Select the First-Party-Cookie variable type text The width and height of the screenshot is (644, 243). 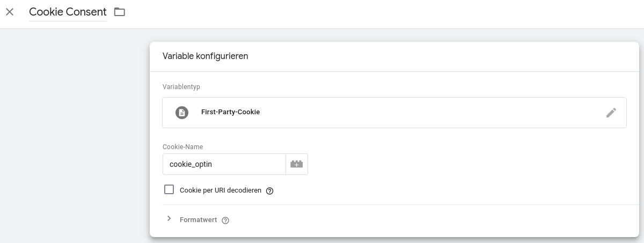[230, 113]
